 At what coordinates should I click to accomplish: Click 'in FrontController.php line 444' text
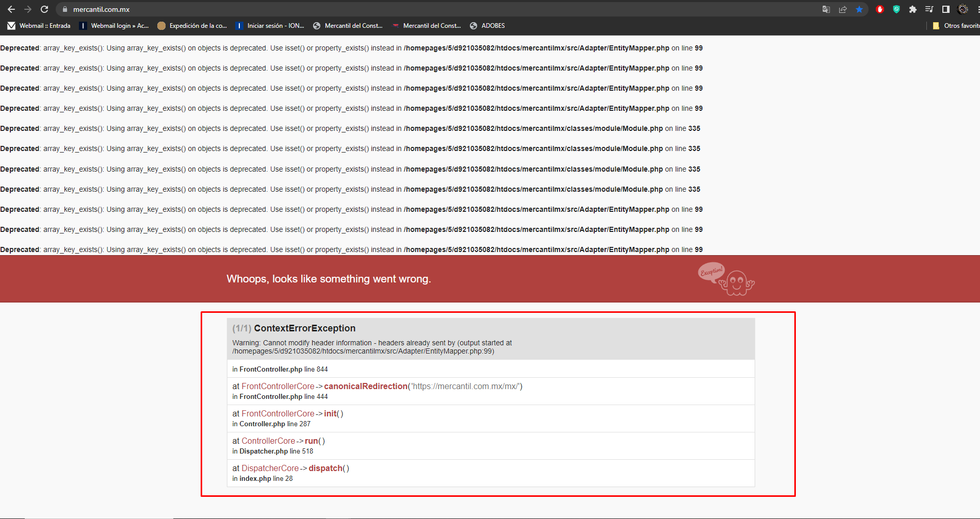280,396
